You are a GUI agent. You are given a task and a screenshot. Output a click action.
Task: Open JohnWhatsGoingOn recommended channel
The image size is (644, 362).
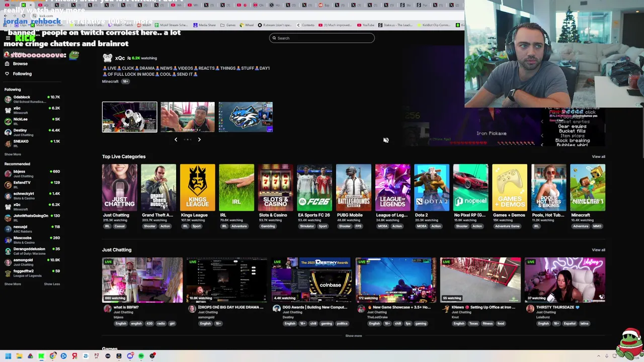point(32,218)
